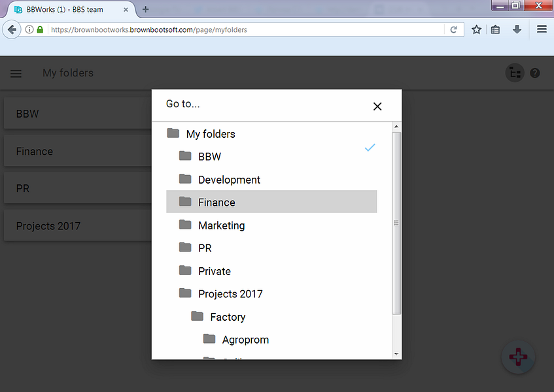Open bookmarks list icon in toolbar
The width and height of the screenshot is (554, 392).
click(x=495, y=29)
